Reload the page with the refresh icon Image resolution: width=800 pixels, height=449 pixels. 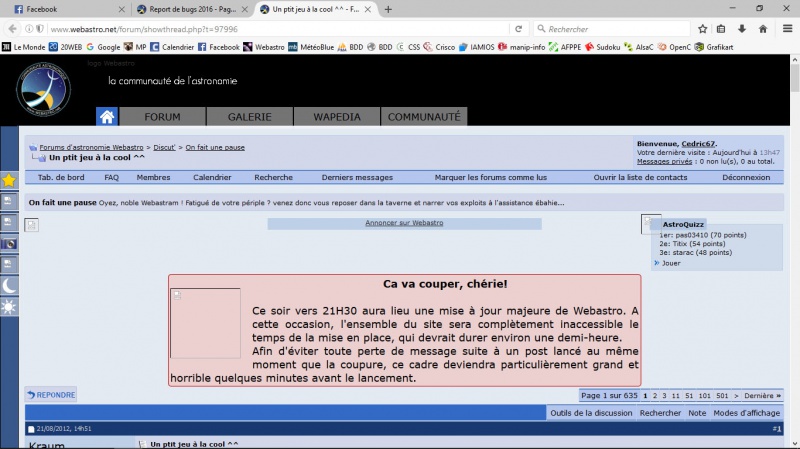[518, 29]
